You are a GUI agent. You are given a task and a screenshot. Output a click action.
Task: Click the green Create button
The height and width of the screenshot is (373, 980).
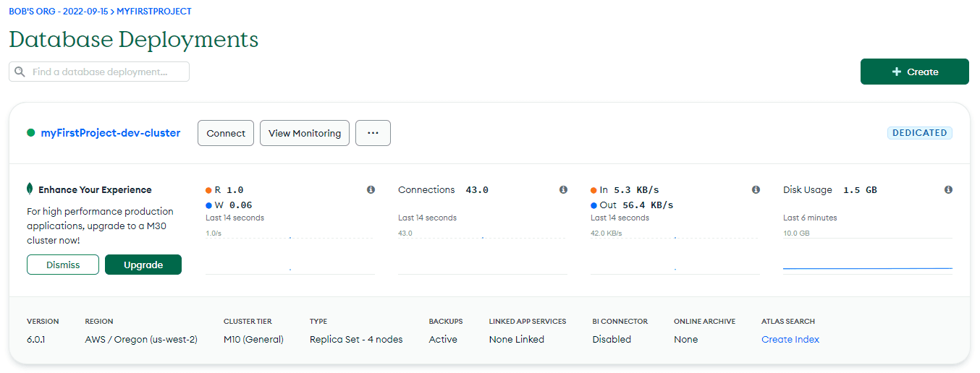[x=914, y=72]
